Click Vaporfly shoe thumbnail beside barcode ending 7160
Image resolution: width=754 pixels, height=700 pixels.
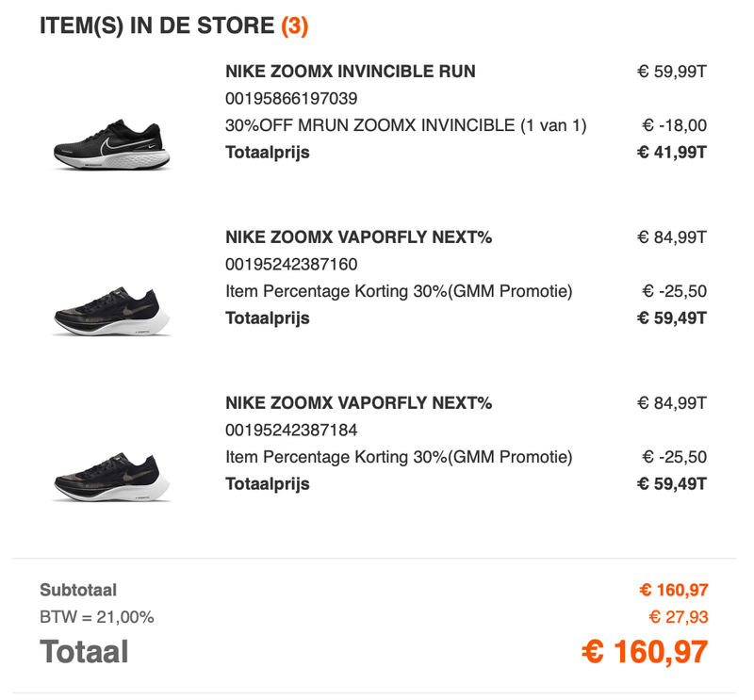click(x=112, y=313)
